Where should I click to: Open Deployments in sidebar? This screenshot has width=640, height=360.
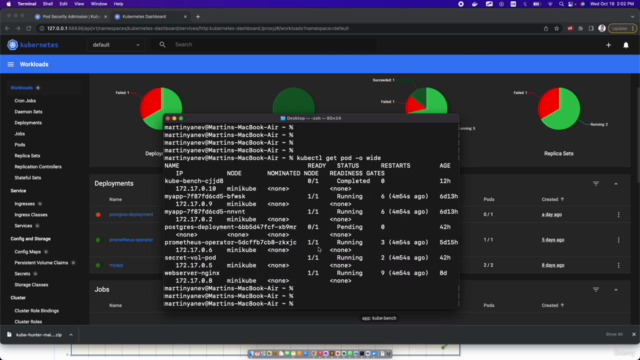click(28, 123)
